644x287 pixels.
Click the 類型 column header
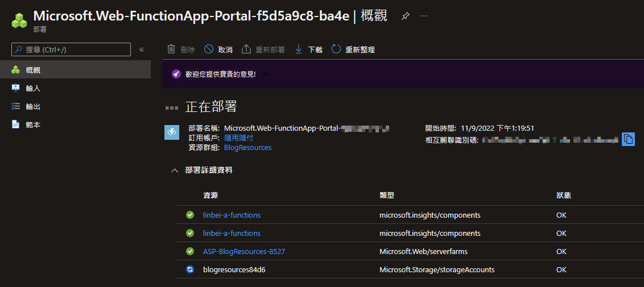(x=387, y=196)
